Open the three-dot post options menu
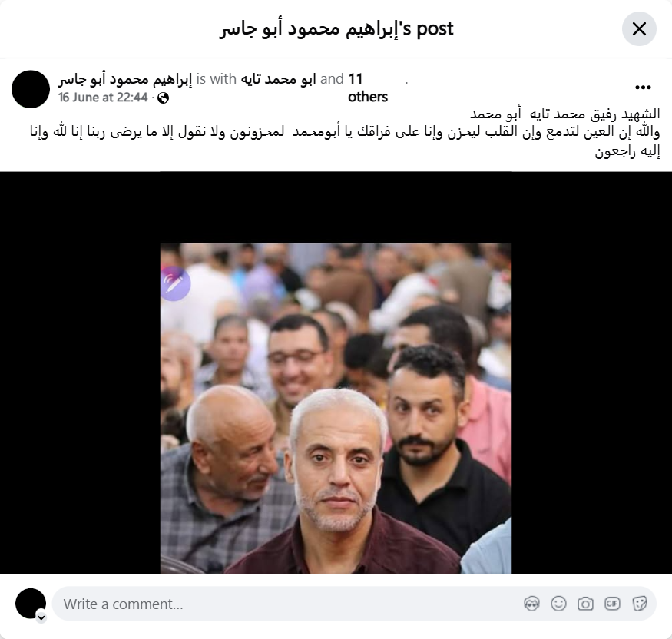This screenshot has height=639, width=672. (x=643, y=88)
